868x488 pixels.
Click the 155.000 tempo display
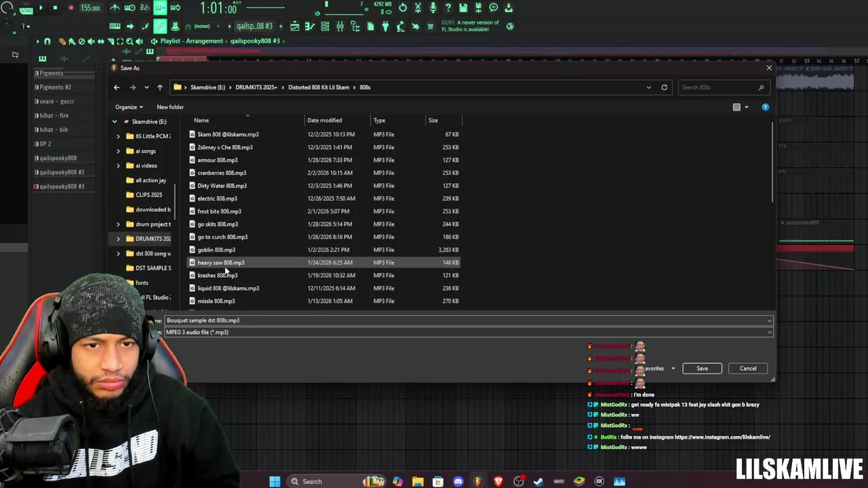coord(90,8)
